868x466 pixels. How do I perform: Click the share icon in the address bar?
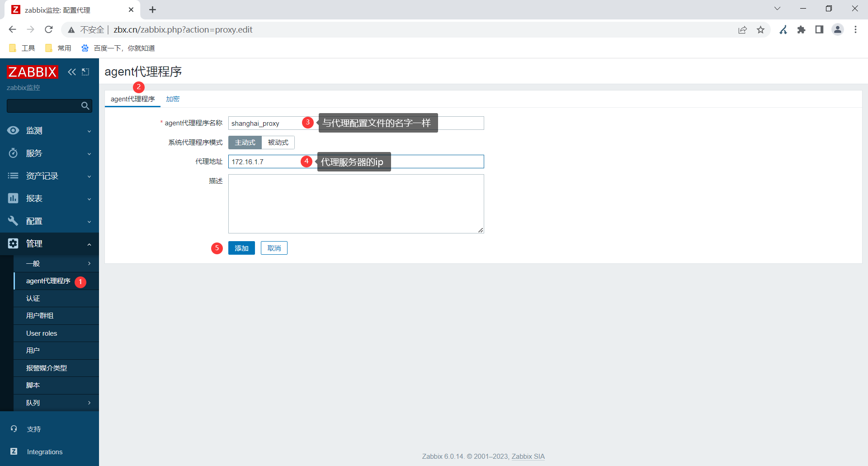[742, 30]
